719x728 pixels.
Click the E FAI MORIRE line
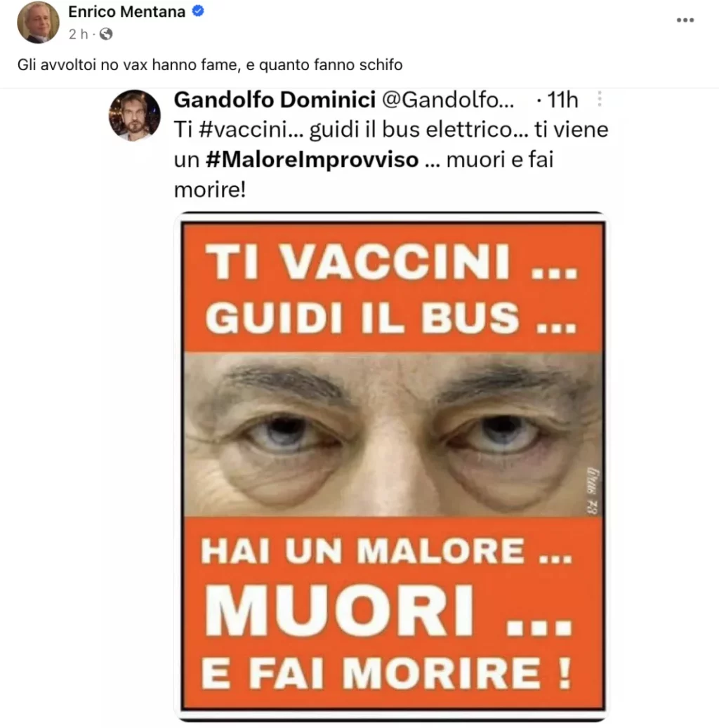click(385, 673)
